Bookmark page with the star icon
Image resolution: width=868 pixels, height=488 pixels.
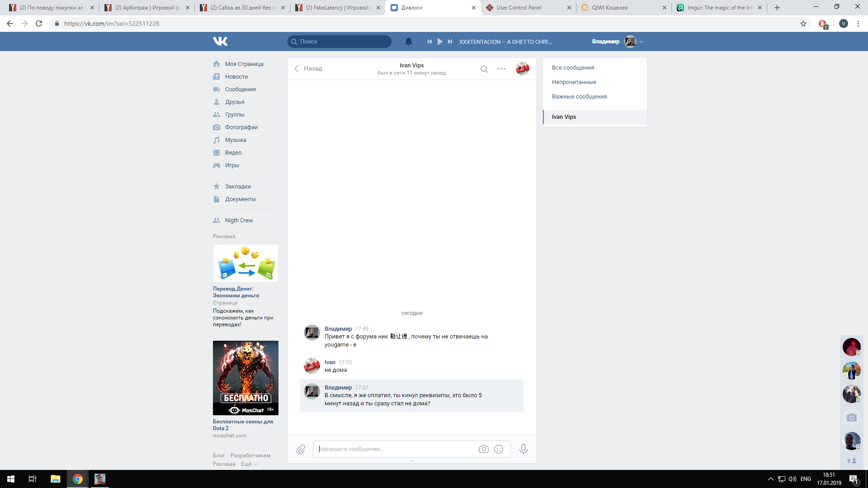point(803,24)
